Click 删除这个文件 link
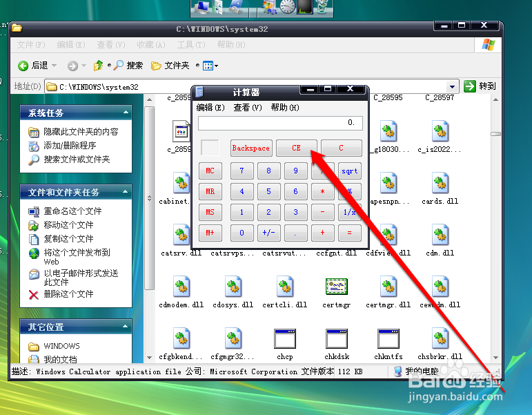This screenshot has width=532, height=415. tap(68, 294)
